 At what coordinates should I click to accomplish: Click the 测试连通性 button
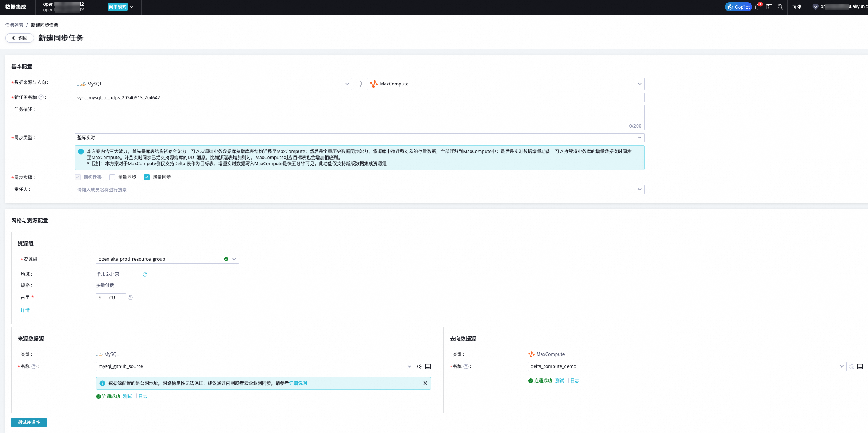pos(29,422)
